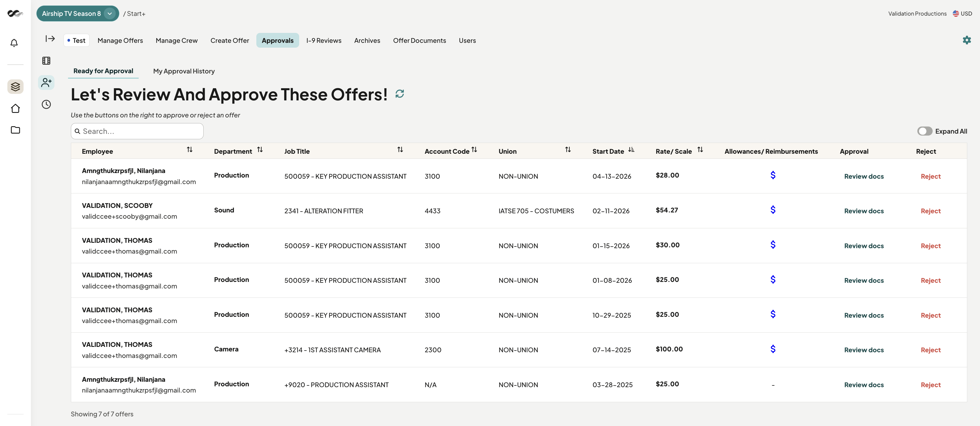Reject Thomas's 01-08-2026 offer
This screenshot has width=980, height=426.
[931, 280]
